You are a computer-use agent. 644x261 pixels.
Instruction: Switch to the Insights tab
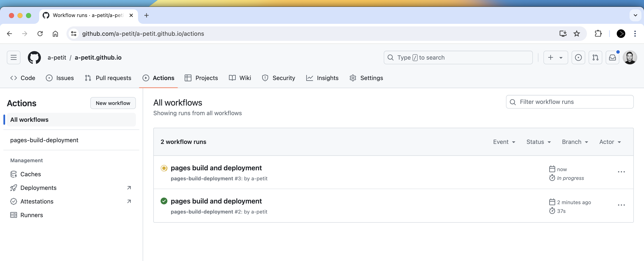point(322,78)
